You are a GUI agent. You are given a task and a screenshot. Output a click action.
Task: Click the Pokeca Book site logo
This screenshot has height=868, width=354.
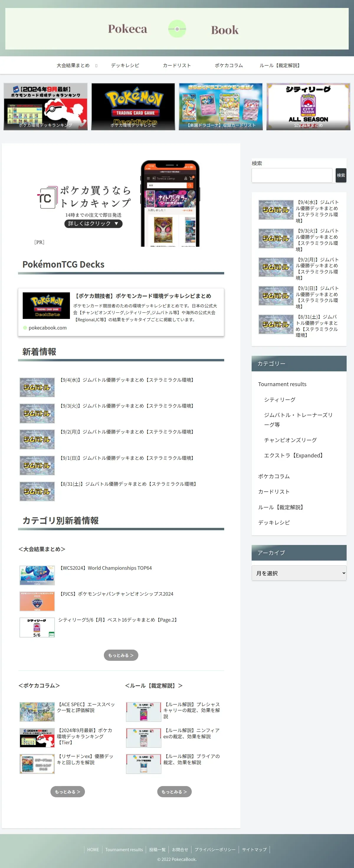click(177, 29)
